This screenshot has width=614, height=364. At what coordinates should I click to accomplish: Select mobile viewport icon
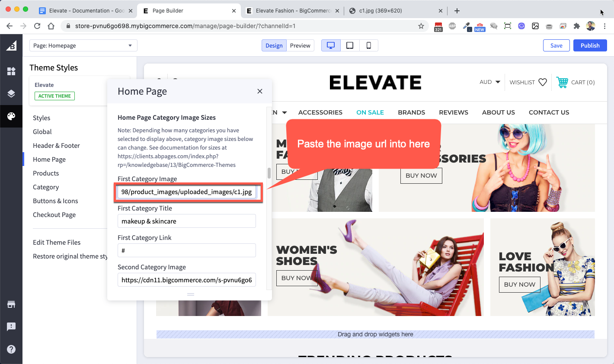pos(369,45)
